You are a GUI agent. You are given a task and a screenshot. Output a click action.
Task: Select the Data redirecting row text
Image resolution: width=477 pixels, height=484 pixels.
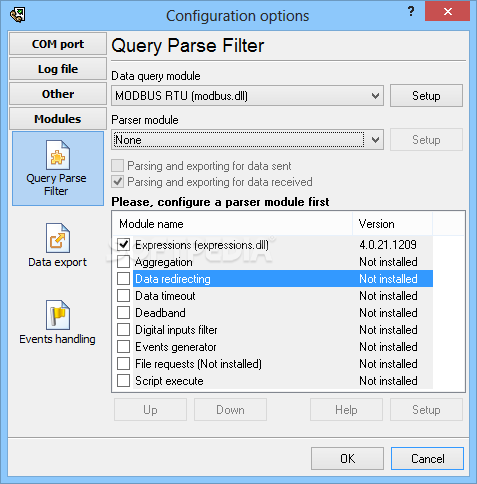[173, 279]
